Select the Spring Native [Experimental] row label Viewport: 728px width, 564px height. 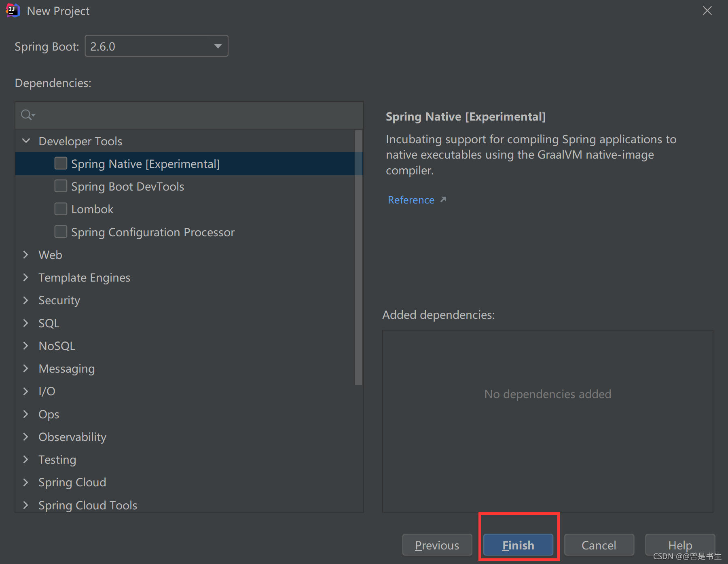(145, 164)
